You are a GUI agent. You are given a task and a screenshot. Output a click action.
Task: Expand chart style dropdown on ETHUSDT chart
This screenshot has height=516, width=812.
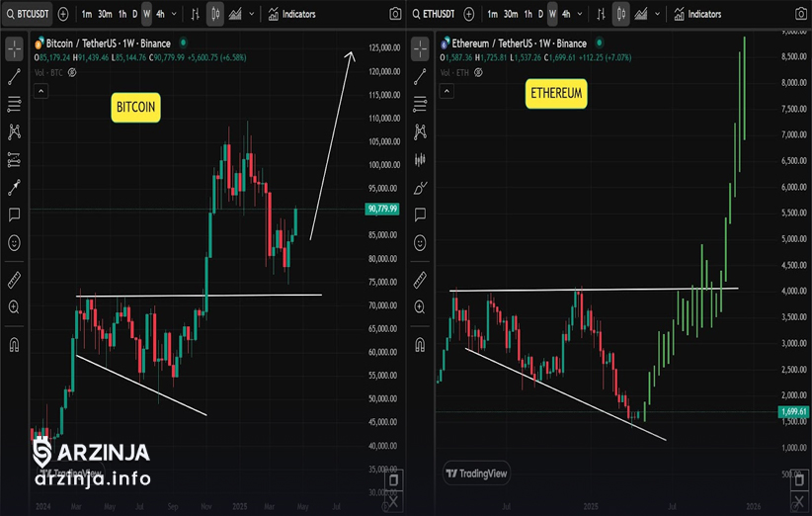point(657,14)
